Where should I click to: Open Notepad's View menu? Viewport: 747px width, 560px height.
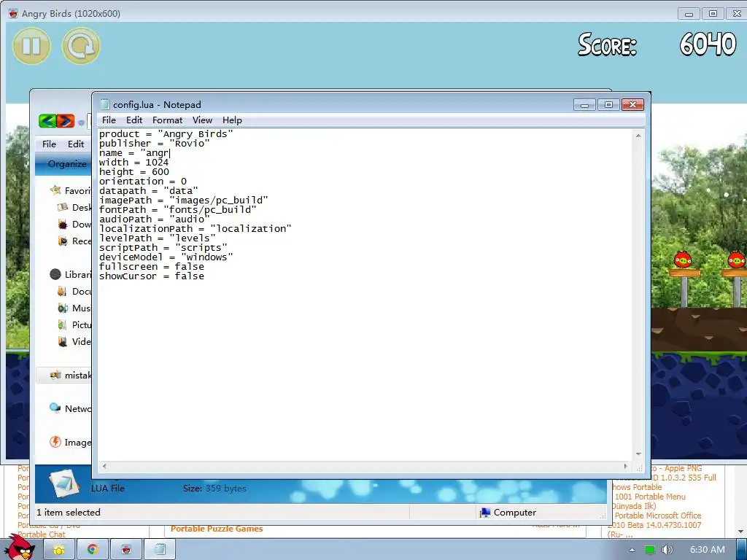[x=202, y=120]
